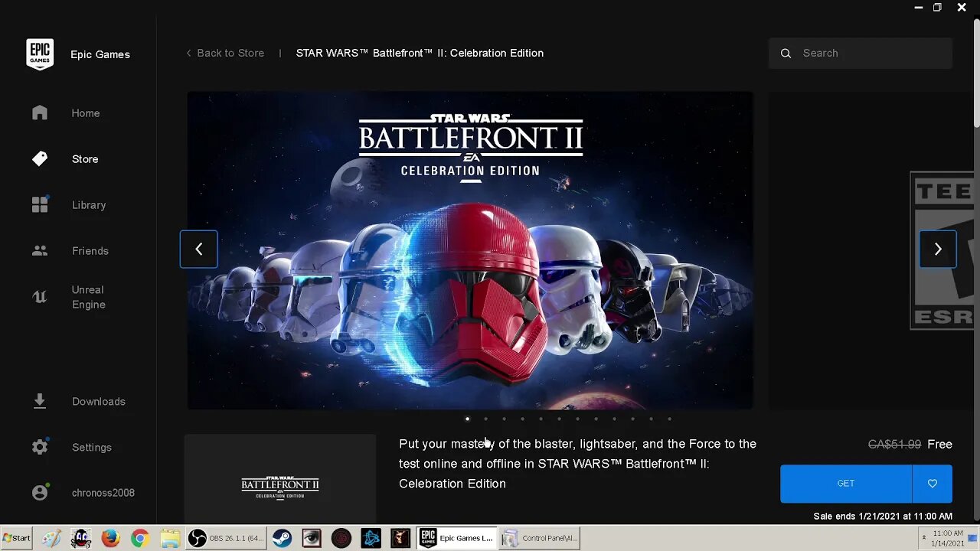980x551 pixels.
Task: Click the red circular taskbar icon
Action: (341, 539)
